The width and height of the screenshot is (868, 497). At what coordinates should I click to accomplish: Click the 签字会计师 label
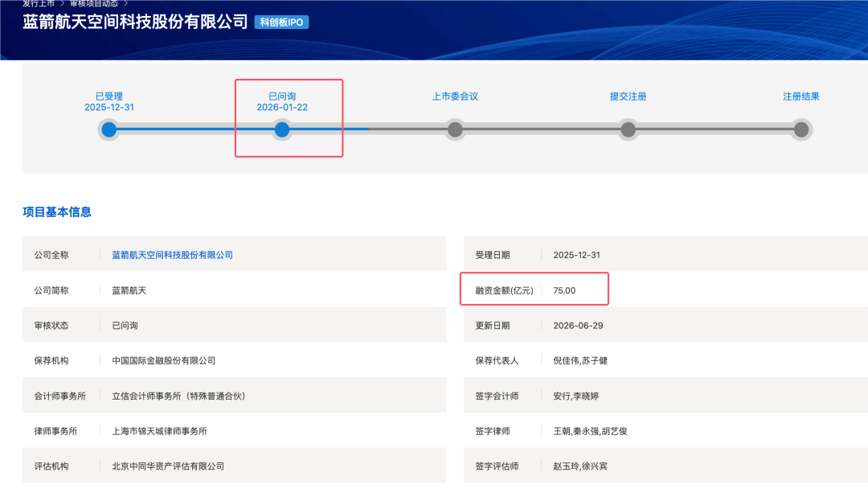[497, 396]
